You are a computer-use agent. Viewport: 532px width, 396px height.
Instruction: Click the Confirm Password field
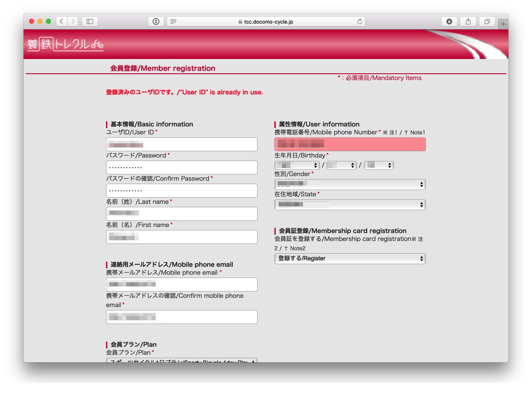(181, 191)
